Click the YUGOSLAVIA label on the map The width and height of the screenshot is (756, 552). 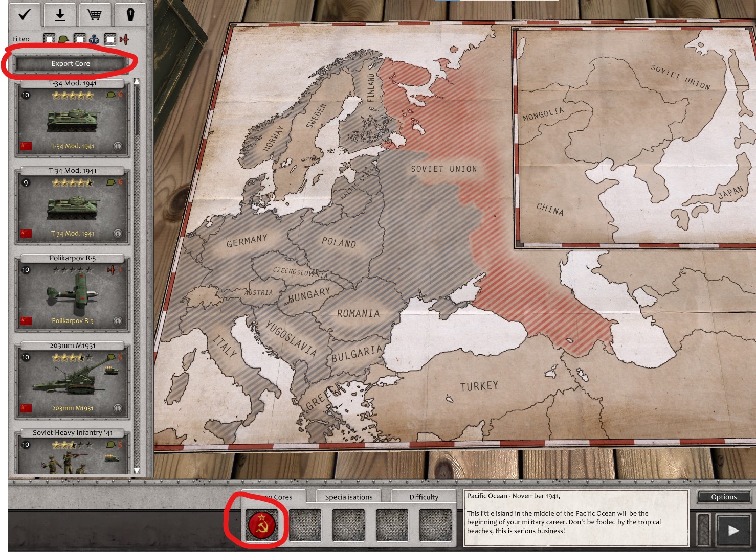pos(291,338)
